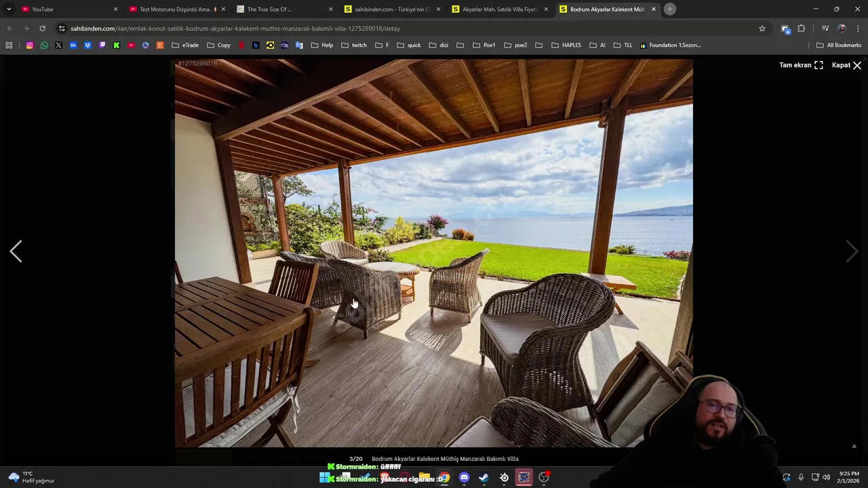Open Steam from the taskbar
This screenshot has height=488, width=868.
[x=484, y=477]
